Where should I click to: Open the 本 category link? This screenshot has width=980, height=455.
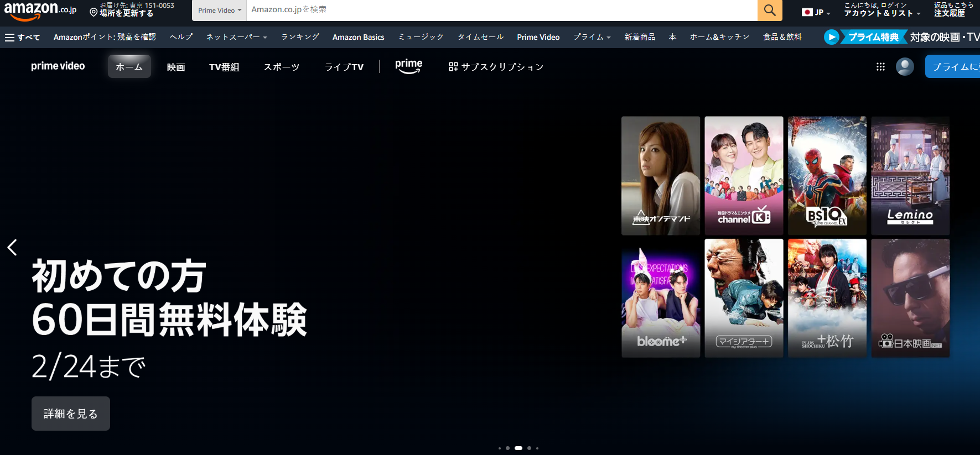click(x=673, y=37)
